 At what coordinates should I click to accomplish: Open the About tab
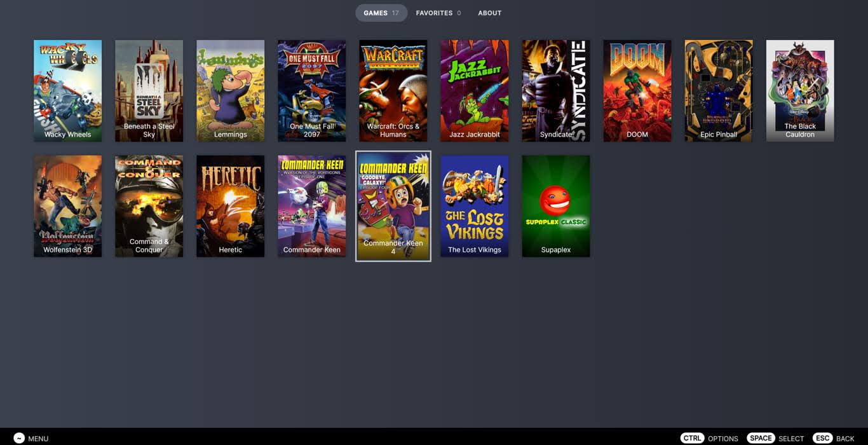pyautogui.click(x=489, y=13)
